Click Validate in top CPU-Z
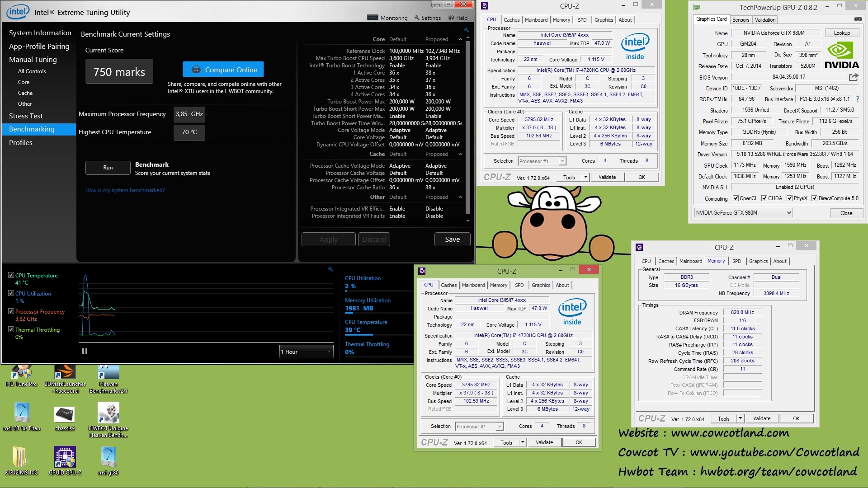The height and width of the screenshot is (488, 868). 607,177
